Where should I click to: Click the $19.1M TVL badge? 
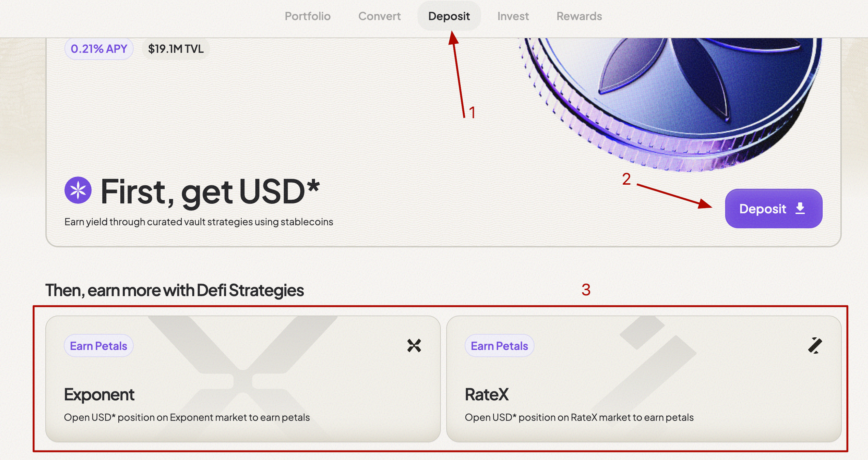click(176, 49)
